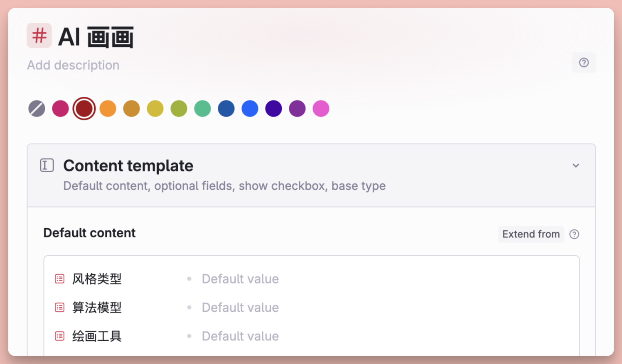Viewport: 622px width, 364px height.
Task: Click the 风格类型 field options icon
Action: tap(60, 279)
